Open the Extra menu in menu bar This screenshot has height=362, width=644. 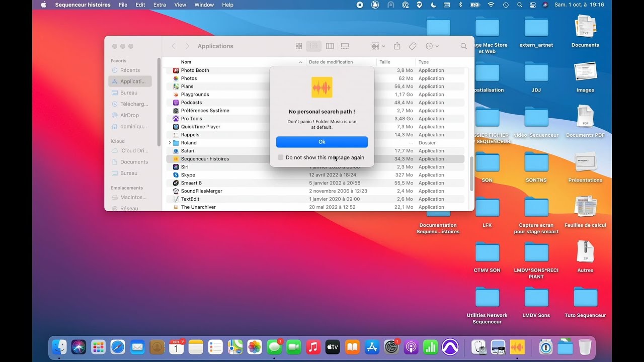tap(159, 5)
